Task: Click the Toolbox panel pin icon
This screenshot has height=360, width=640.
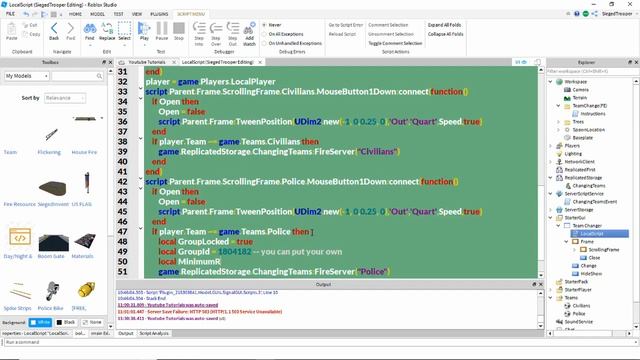Action: [104, 62]
